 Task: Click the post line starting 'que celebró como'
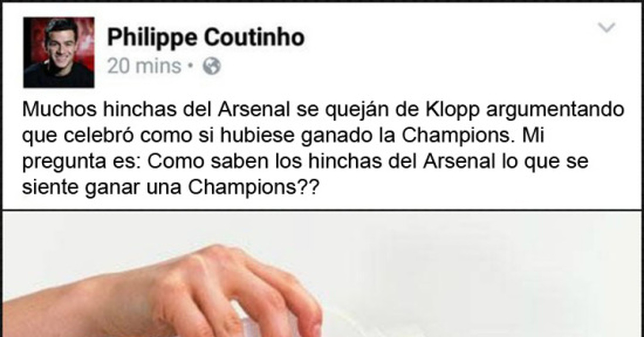click(x=283, y=136)
